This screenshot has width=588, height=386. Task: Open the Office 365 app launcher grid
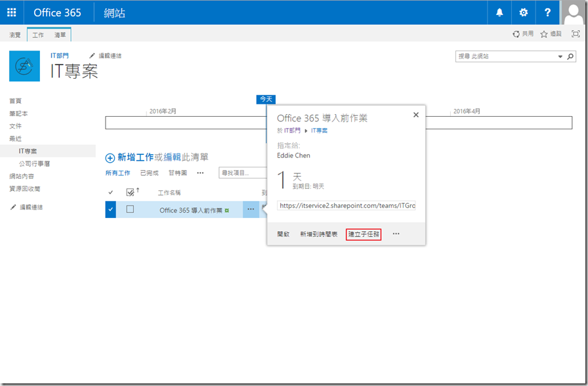[x=12, y=12]
